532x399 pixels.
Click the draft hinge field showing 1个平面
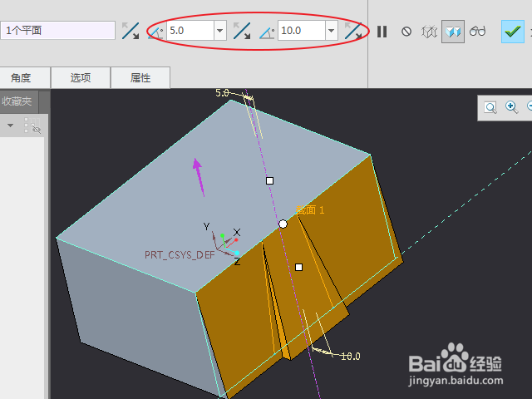pyautogui.click(x=57, y=31)
